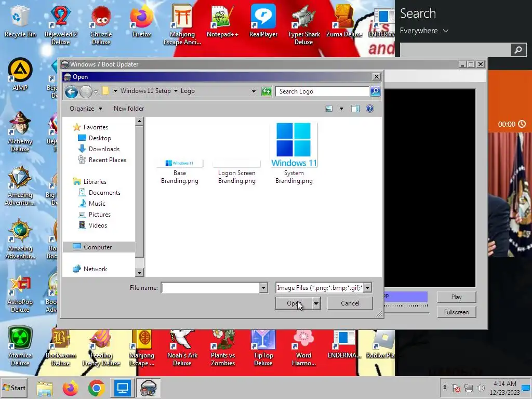Click the Boot Updater animation progress bar
Screen dimensions: 532x399
[x=405, y=296]
